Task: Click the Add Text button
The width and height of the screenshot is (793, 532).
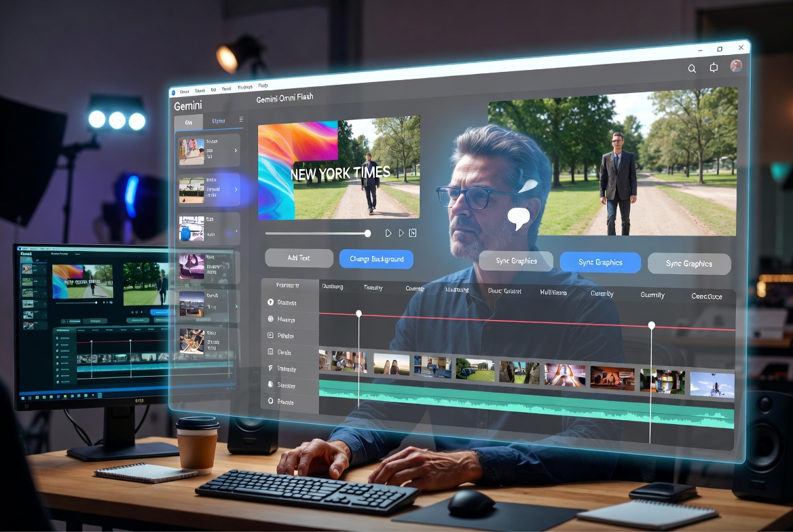Action: 299,258
